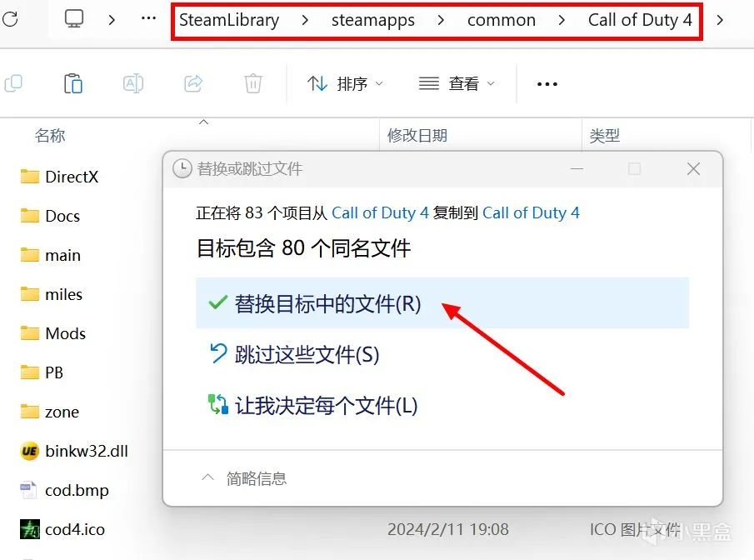This screenshot has height=560, width=754.
Task: Expand chevron after SteamLibrary breadcrumb
Action: coord(305,20)
